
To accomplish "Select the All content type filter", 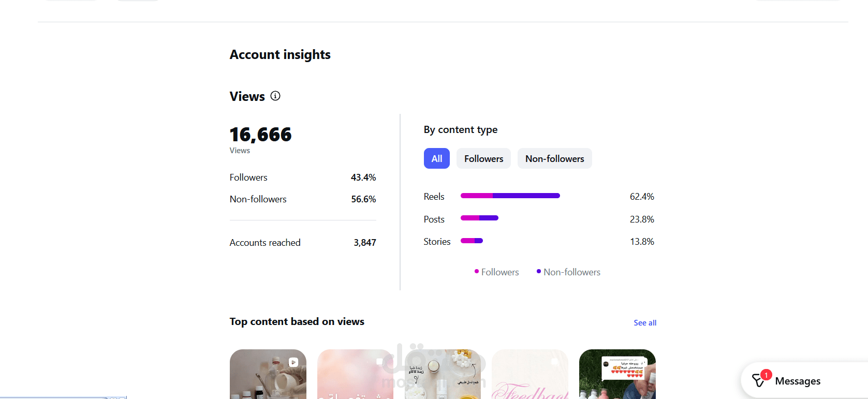I will coord(437,158).
